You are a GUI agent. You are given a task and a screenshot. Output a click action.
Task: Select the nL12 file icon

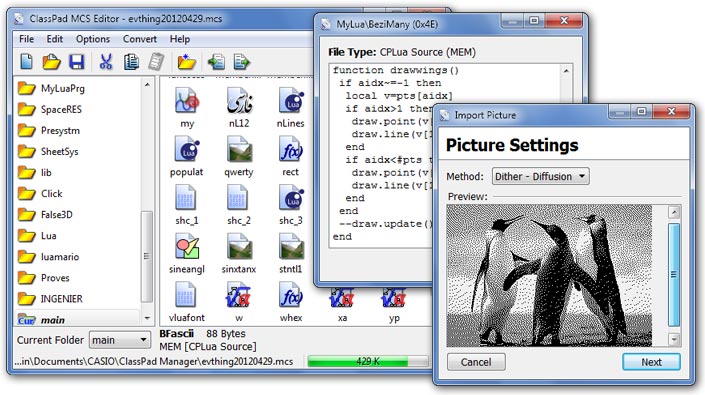coord(239,101)
